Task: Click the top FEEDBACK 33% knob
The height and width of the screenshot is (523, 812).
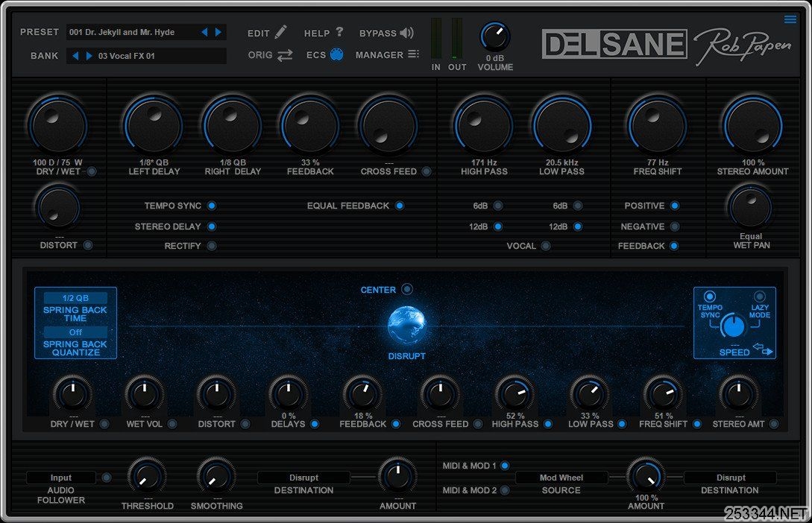Action: coord(310,126)
